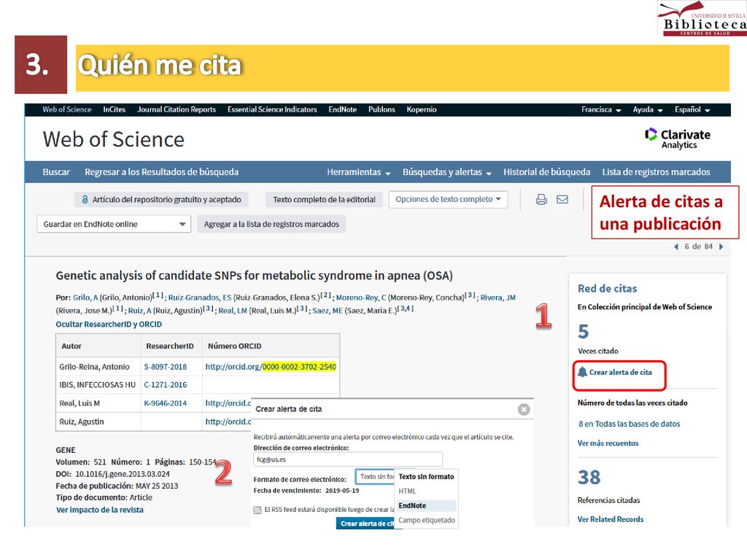747x560 pixels.
Task: Open ResearcherID K-9646-2014
Action: [x=166, y=403]
